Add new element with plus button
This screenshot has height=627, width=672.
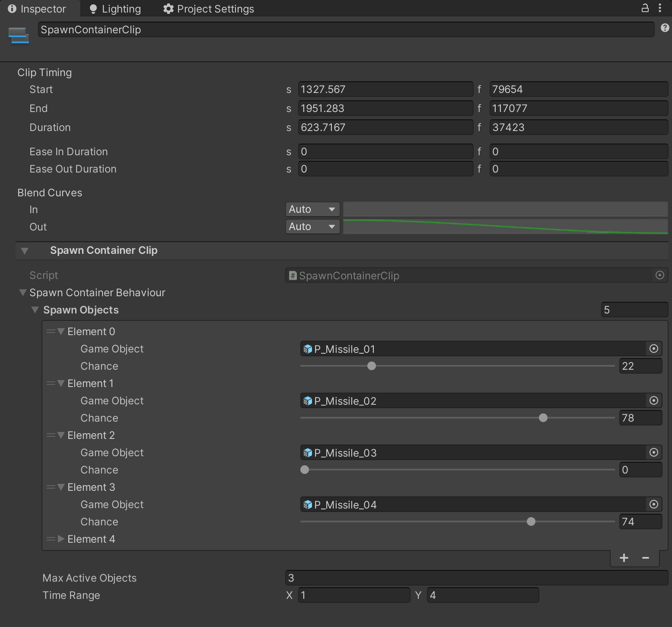click(624, 558)
